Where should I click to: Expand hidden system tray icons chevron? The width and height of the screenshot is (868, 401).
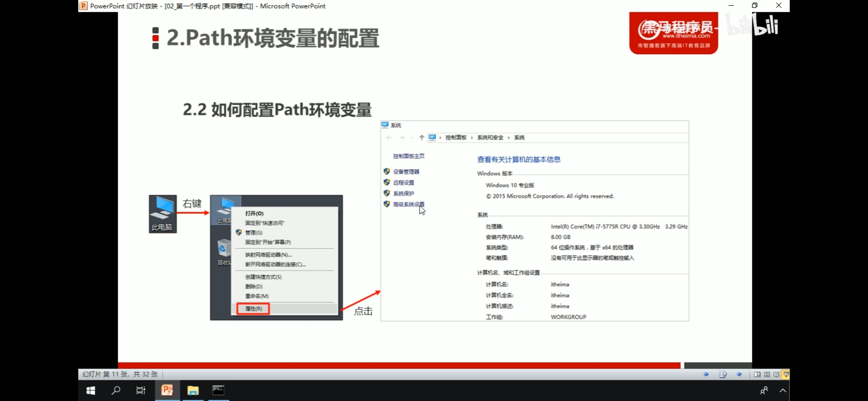point(783,390)
